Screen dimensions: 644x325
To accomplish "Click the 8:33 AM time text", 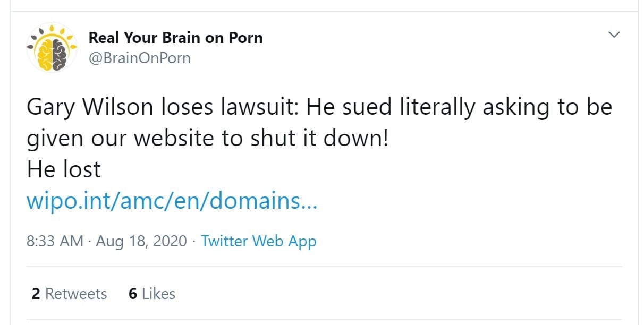I will coord(55,241).
